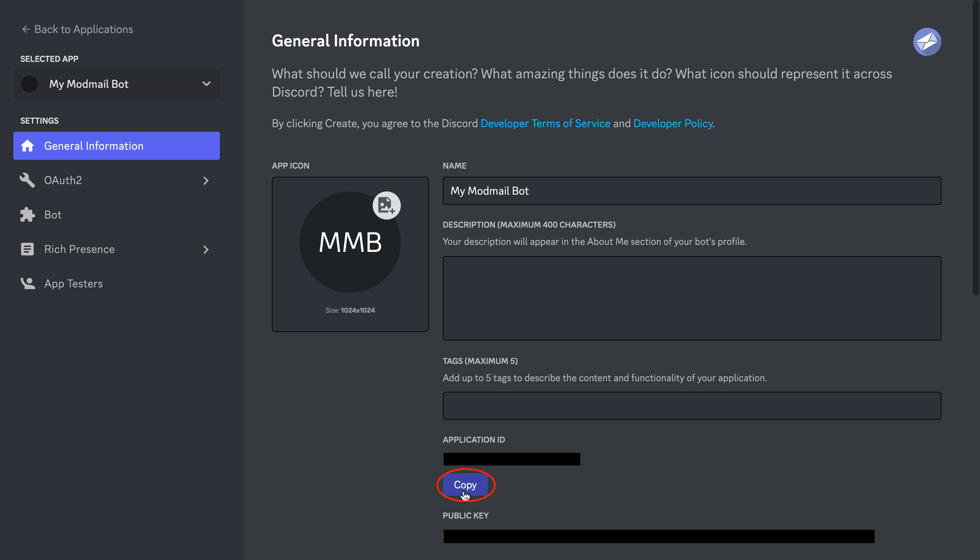Viewport: 980px width, 560px height.
Task: Expand the Rich Presence section chevron
Action: coord(207,249)
